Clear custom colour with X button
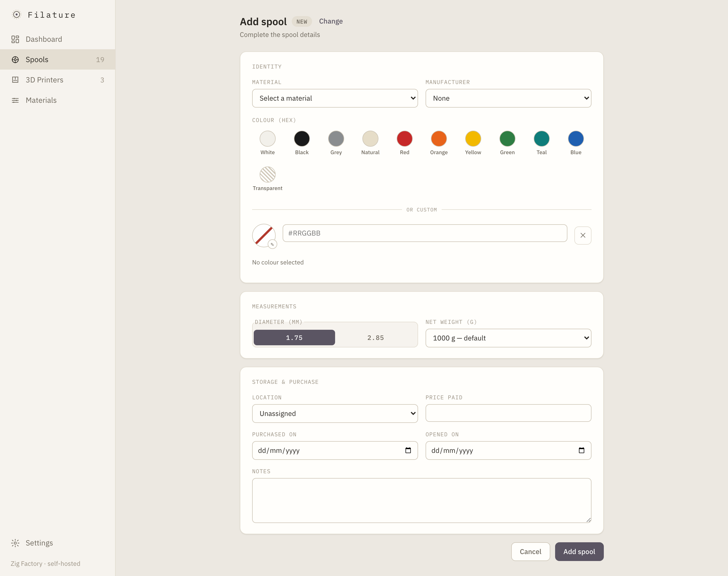Viewport: 728px width, 576px height. click(583, 235)
